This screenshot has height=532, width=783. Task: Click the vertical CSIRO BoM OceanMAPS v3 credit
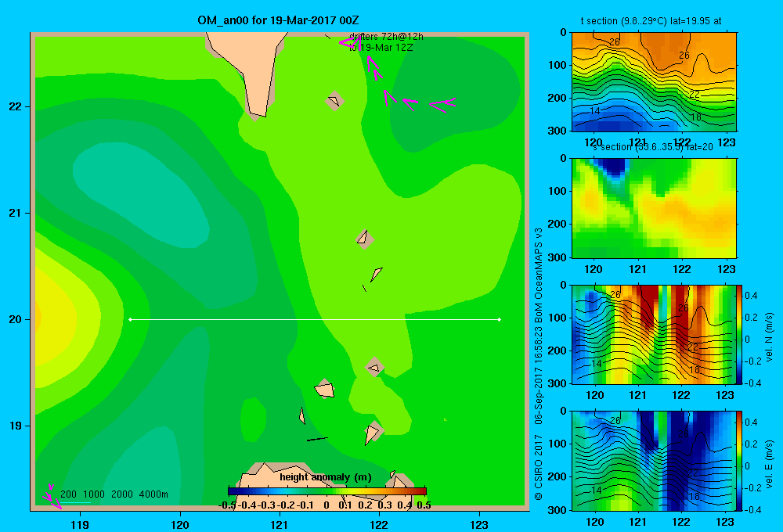[539, 365]
